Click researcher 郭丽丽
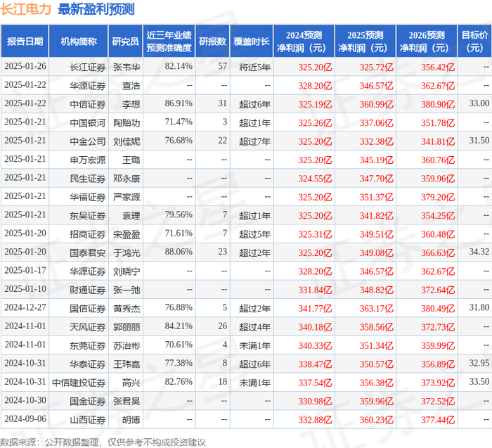Viewport: 492px width, 448px height. coord(127,327)
